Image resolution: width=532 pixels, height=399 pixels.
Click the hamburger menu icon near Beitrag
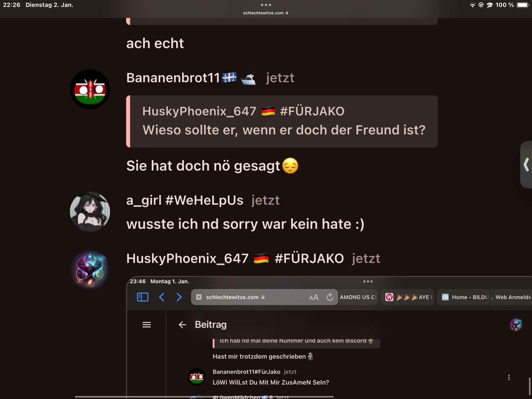[x=147, y=325]
